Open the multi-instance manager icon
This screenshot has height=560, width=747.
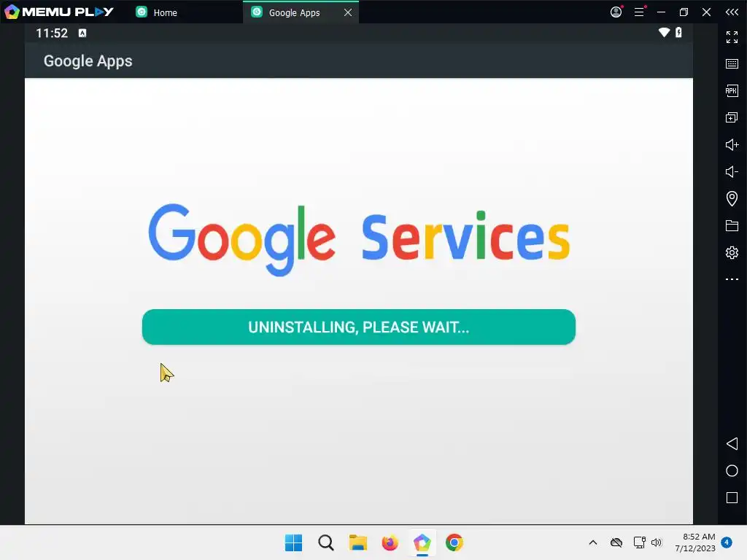[x=732, y=117]
